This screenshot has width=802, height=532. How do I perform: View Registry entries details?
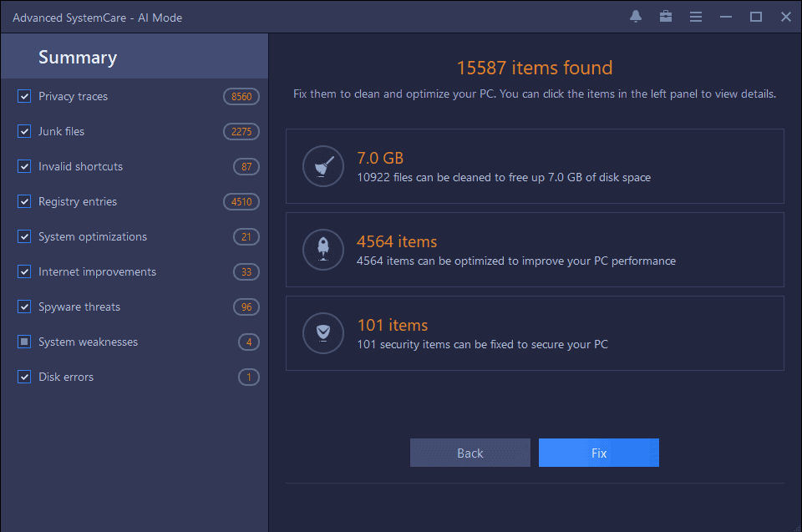pos(78,202)
